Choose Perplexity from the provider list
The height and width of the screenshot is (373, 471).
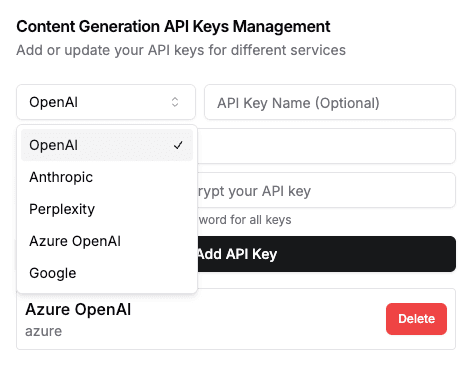coord(107,209)
